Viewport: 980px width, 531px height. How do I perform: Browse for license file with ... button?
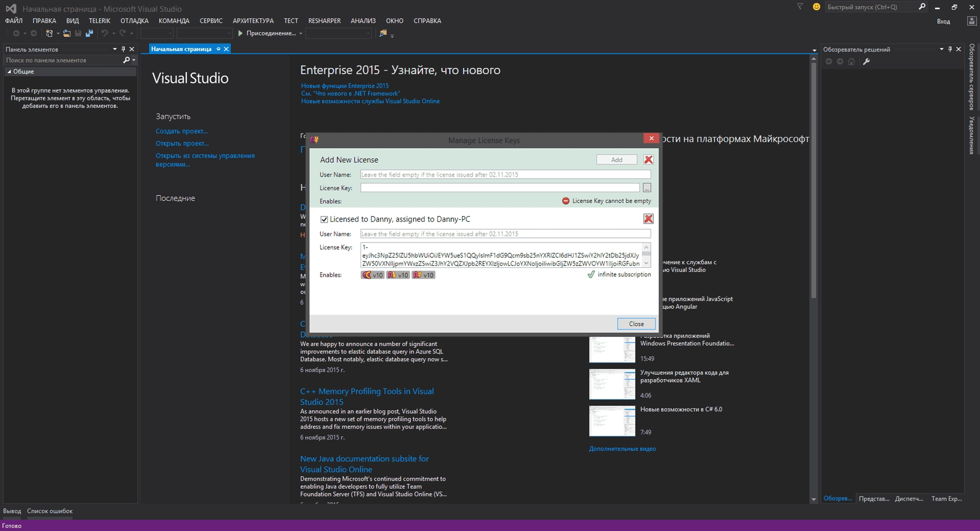[647, 188]
